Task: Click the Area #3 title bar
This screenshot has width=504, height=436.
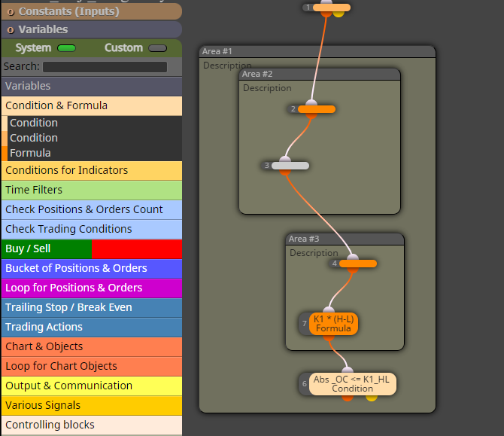Action: (x=345, y=239)
